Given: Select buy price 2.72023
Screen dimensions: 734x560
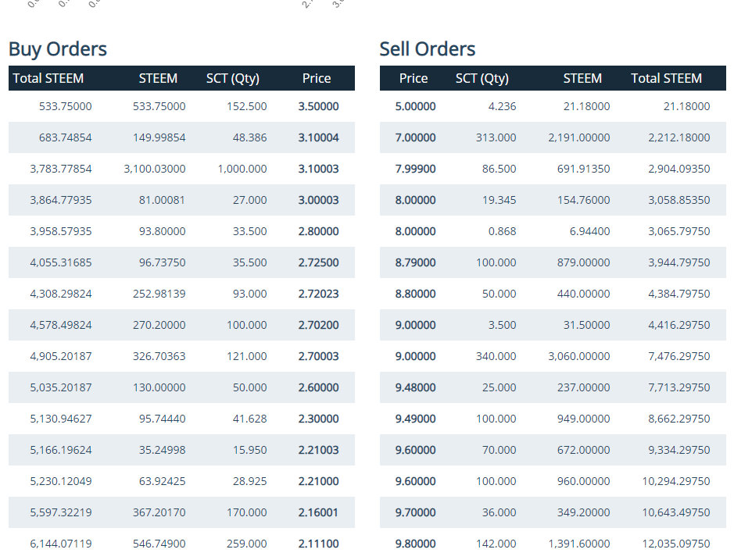Looking at the screenshot, I should pyautogui.click(x=318, y=294).
